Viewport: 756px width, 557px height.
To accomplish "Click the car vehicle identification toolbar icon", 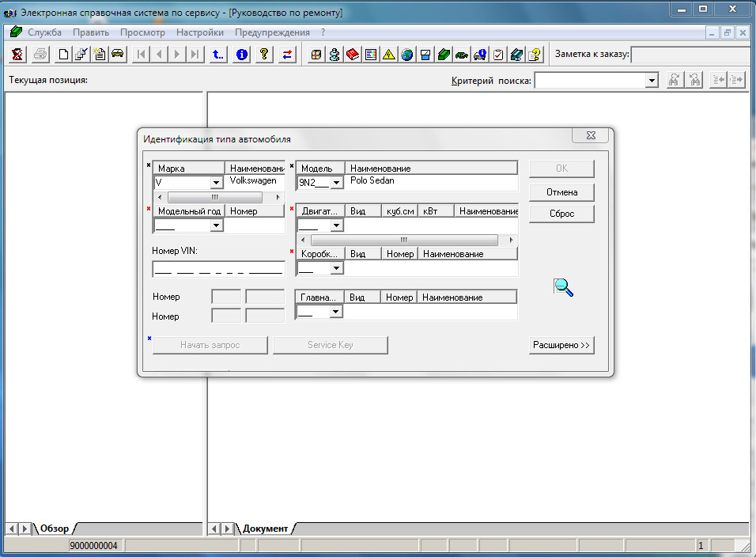I will (118, 55).
